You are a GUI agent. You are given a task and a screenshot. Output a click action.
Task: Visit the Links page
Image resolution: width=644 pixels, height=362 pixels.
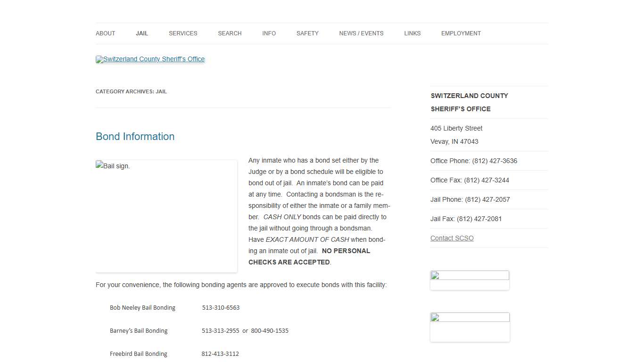(412, 33)
